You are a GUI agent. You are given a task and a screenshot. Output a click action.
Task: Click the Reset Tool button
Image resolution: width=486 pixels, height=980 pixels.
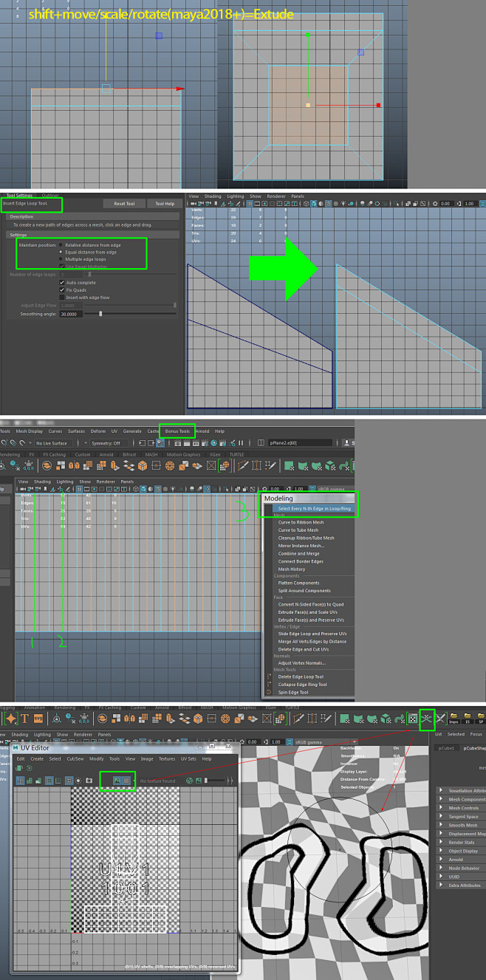tap(124, 204)
